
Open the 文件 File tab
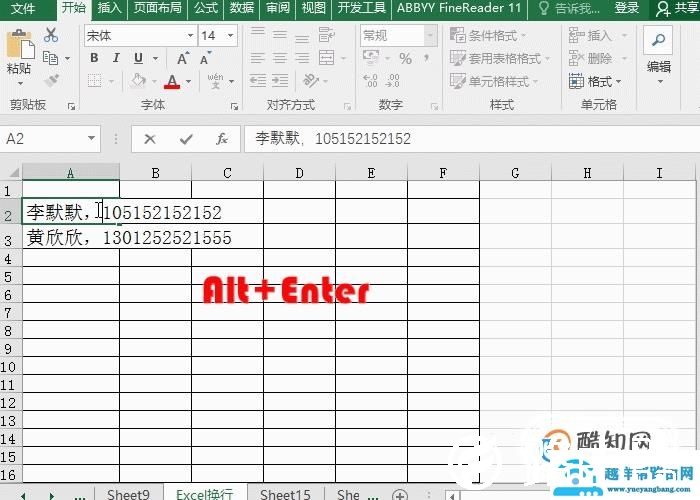(x=23, y=8)
